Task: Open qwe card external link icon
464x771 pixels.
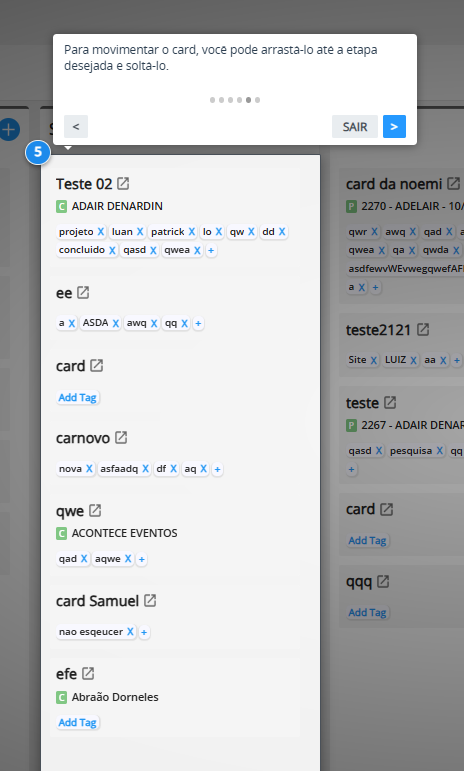Action: pos(95,510)
